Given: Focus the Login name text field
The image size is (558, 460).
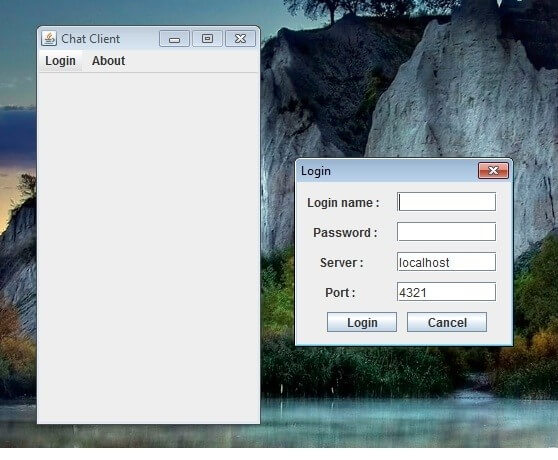Looking at the screenshot, I should click(446, 202).
